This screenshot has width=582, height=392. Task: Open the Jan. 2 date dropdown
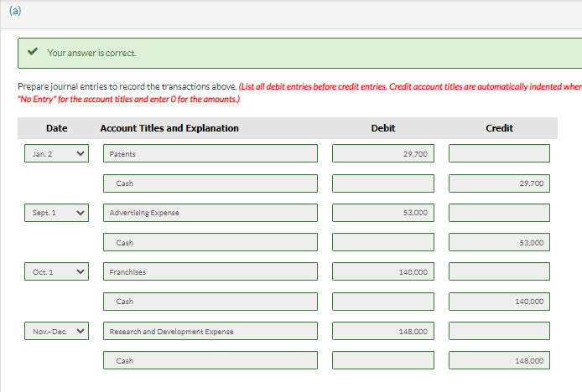[56, 153]
